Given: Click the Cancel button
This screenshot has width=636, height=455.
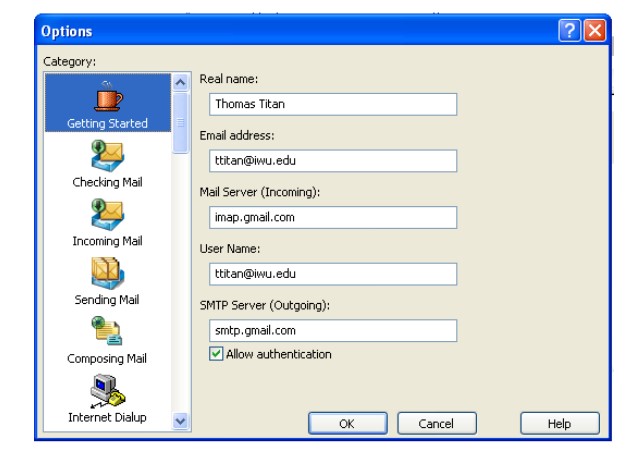Looking at the screenshot, I should pyautogui.click(x=436, y=424).
